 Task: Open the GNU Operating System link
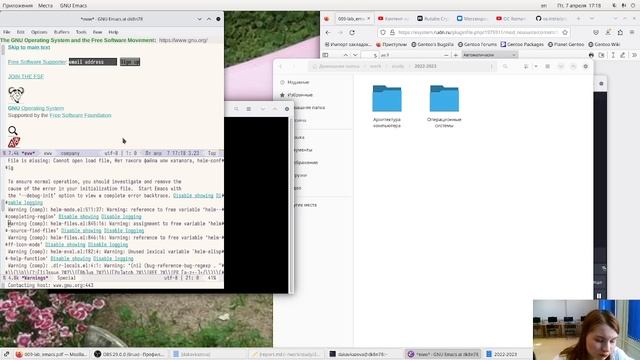(x=36, y=108)
